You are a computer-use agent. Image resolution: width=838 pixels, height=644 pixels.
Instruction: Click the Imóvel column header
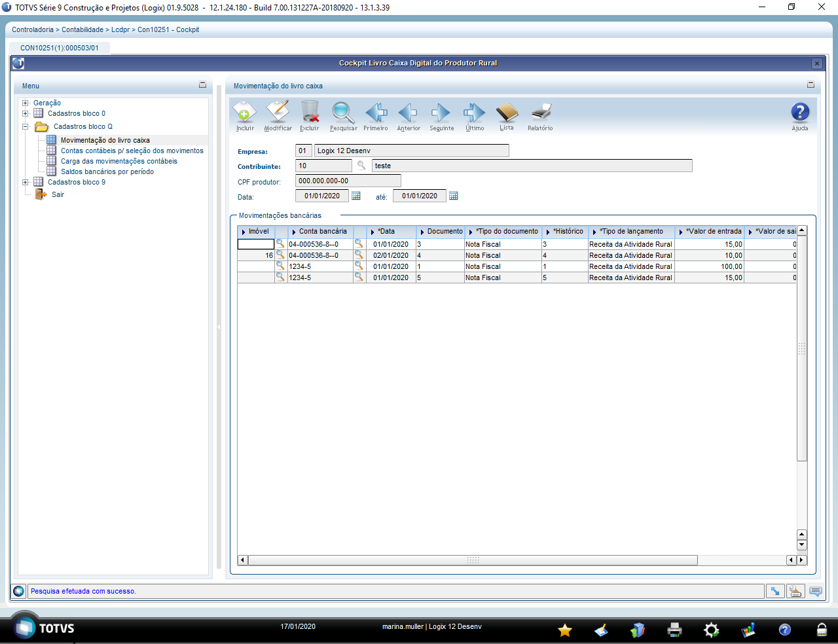click(x=256, y=232)
